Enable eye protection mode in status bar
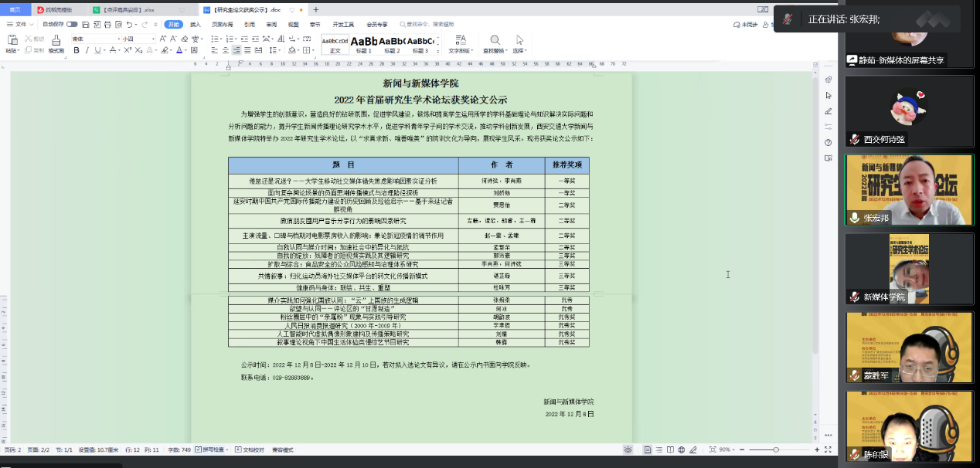This screenshot has height=468, width=980. [628, 449]
